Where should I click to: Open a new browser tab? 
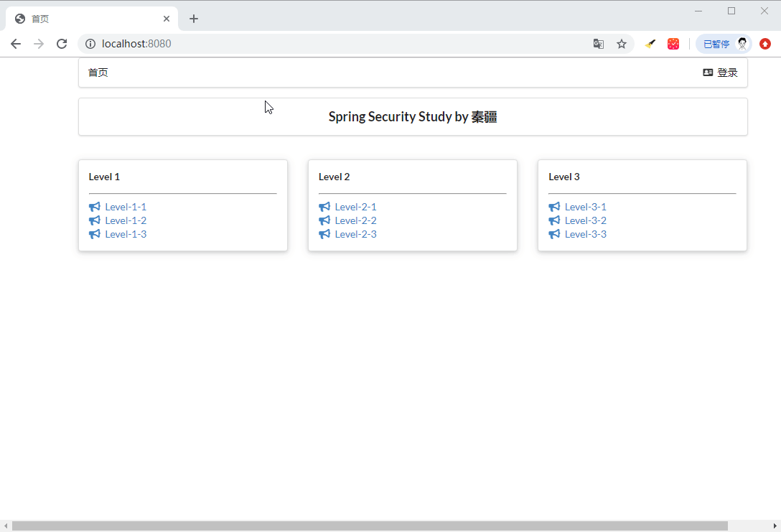point(194,19)
